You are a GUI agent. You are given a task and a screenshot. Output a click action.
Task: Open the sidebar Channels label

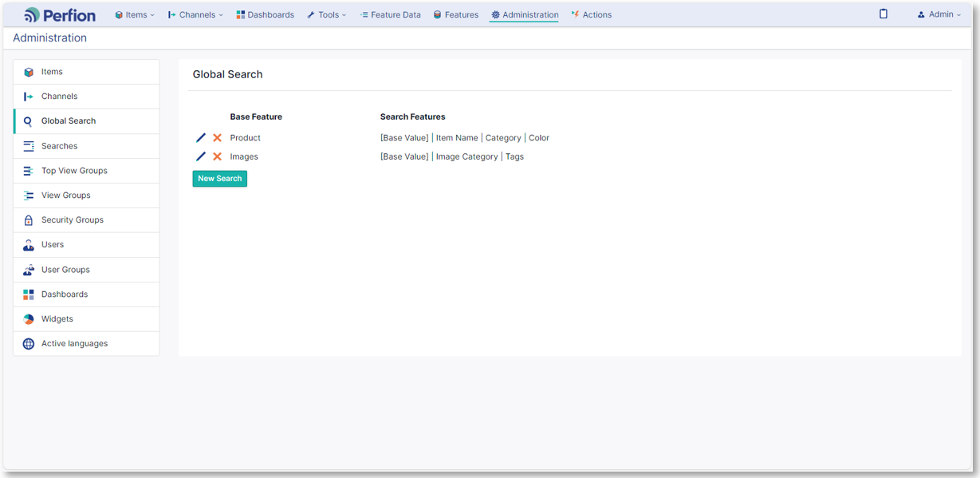[x=60, y=97]
